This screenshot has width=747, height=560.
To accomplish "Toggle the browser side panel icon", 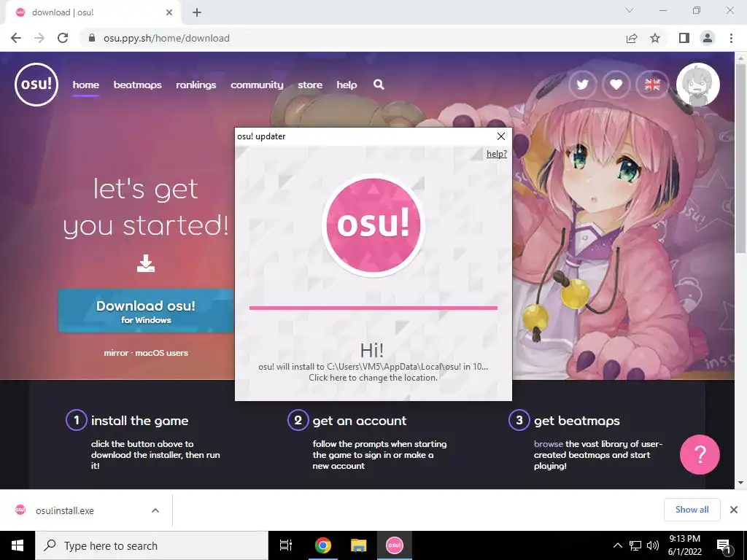I will (x=684, y=38).
